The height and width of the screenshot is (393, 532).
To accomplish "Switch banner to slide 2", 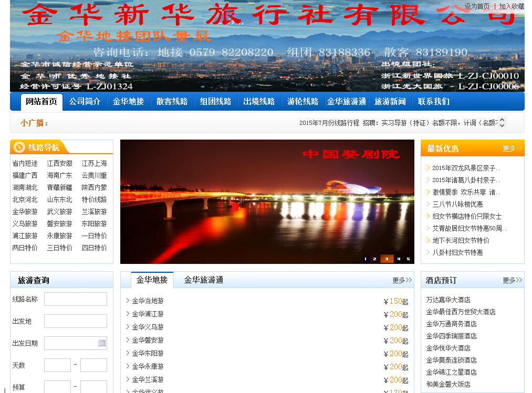I will [374, 259].
